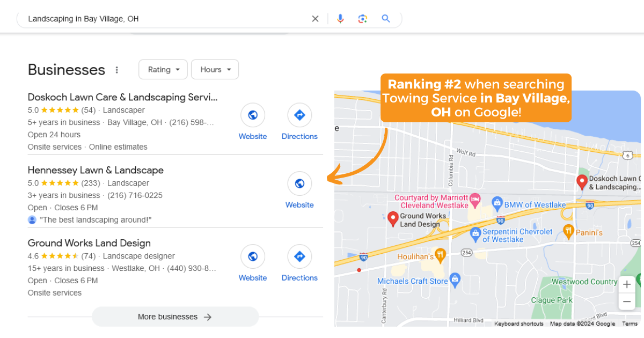Click the (74) review count for Ground Works
The height and width of the screenshot is (338, 644).
pyautogui.click(x=89, y=256)
